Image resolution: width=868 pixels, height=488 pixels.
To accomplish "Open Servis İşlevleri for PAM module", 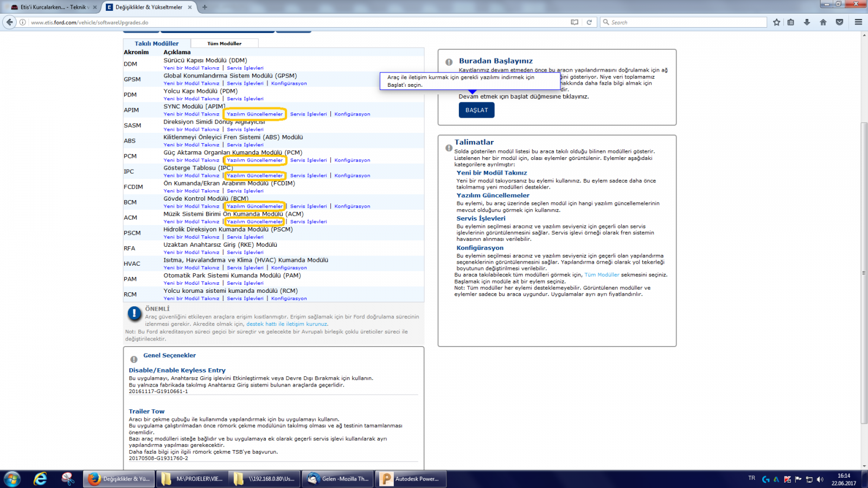I will click(x=245, y=283).
